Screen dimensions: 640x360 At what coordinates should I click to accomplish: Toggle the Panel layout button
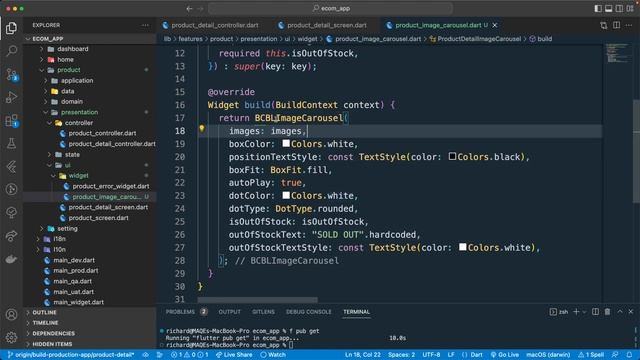tap(609, 8)
